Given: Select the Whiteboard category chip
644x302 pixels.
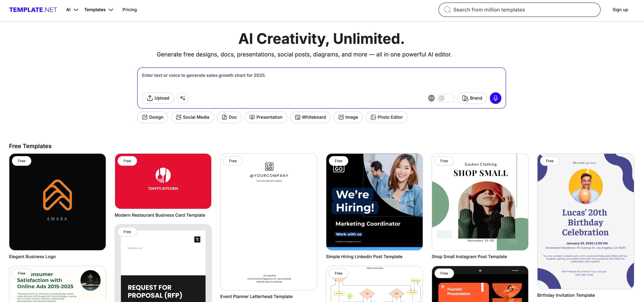Looking at the screenshot, I should [x=310, y=117].
